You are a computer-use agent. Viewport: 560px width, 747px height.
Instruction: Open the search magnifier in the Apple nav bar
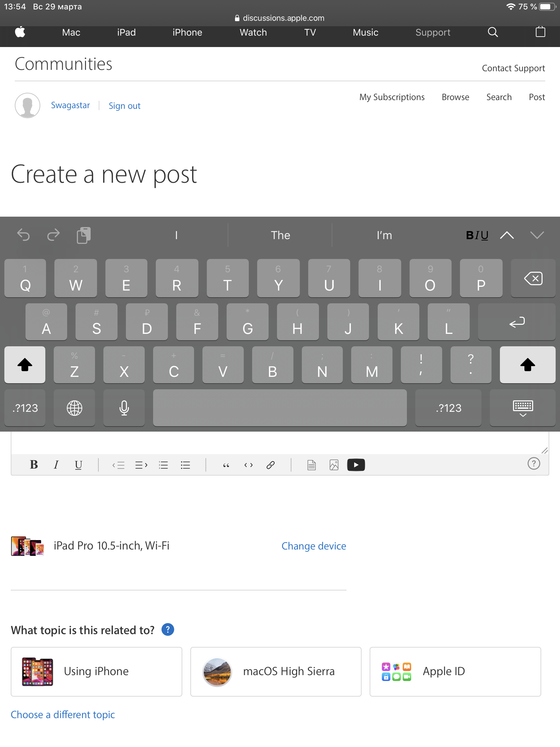[x=493, y=33]
